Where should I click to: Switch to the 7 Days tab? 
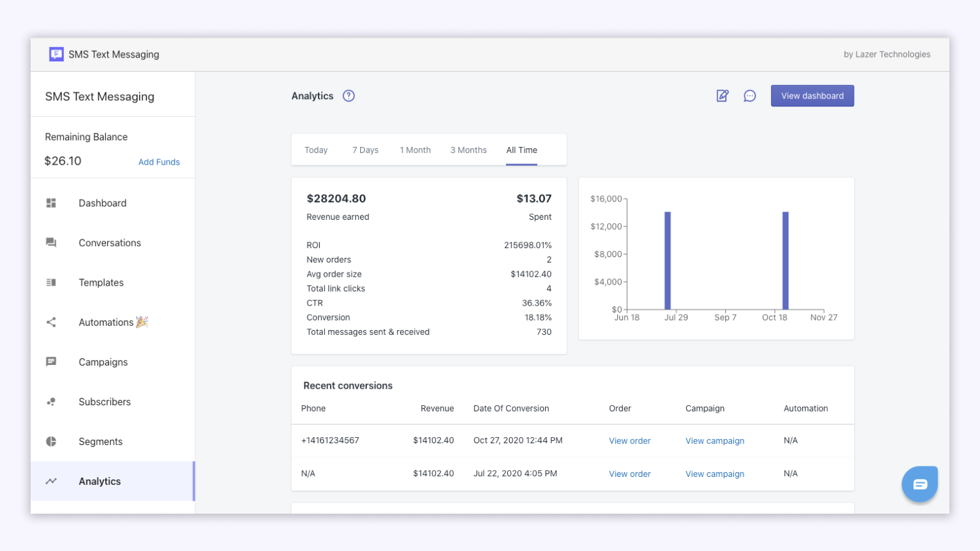[365, 150]
